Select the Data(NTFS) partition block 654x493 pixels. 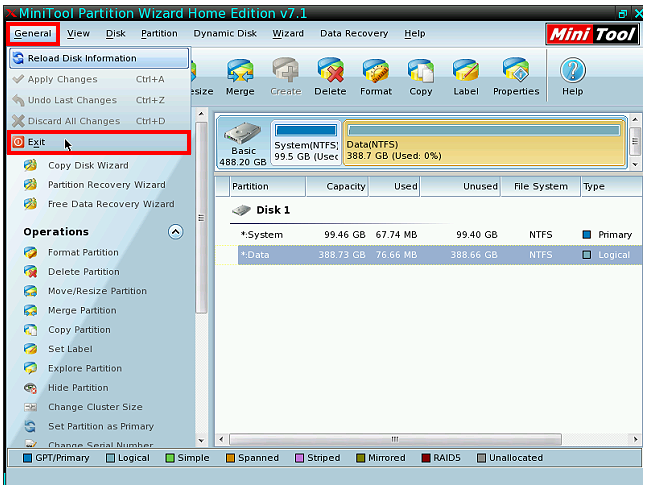[484, 143]
